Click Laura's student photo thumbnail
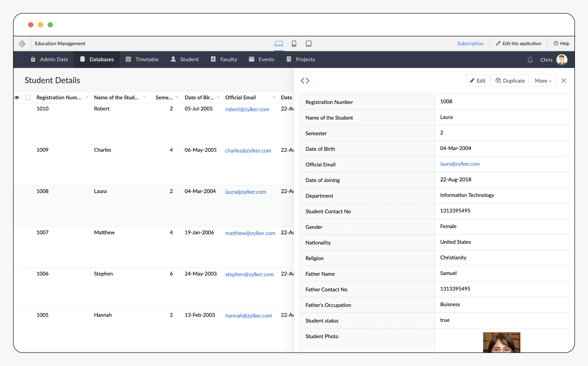Viewport: 588px width, 366px height. pos(501,342)
